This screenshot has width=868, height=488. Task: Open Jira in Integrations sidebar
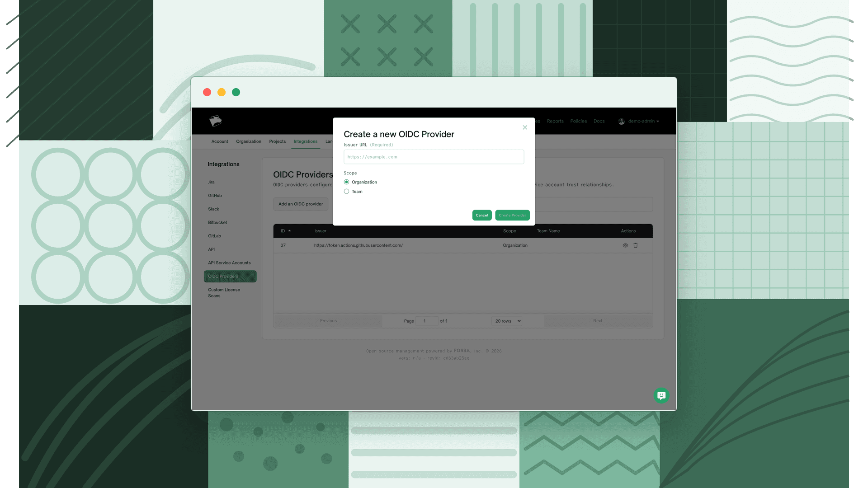[211, 182]
